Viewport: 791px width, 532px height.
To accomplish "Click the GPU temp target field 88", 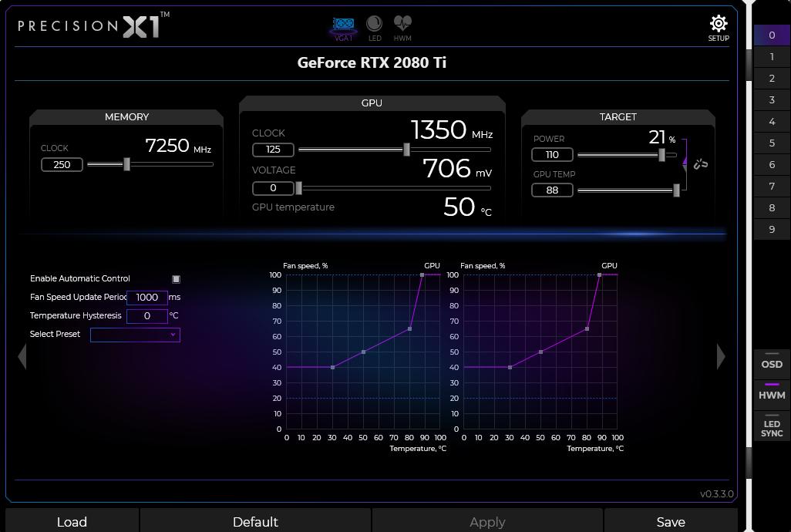I will pos(552,190).
